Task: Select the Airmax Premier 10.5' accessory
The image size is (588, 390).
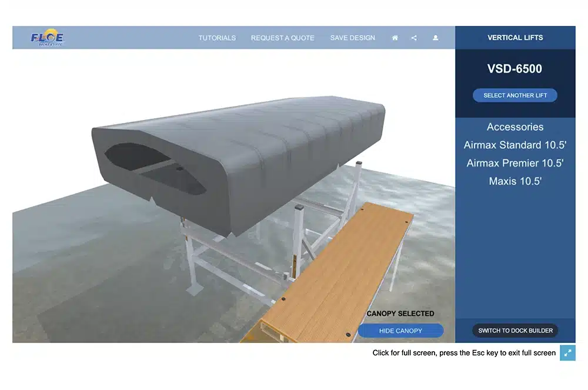Action: pos(514,163)
